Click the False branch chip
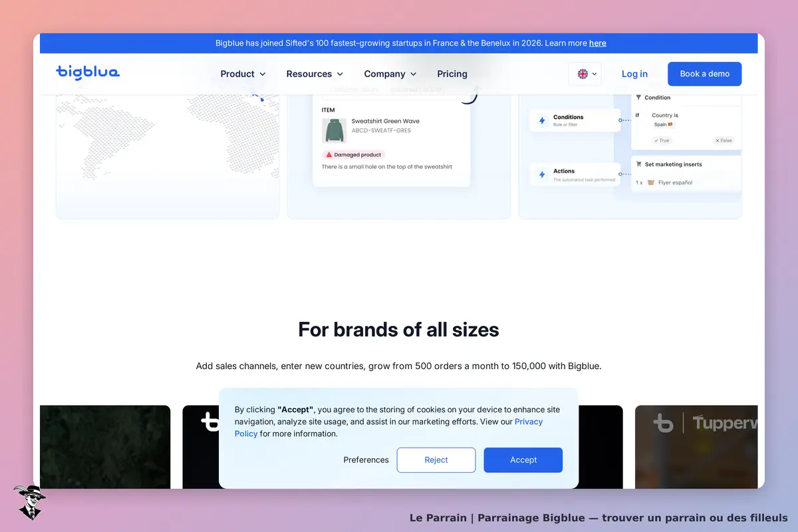Image resolution: width=798 pixels, height=532 pixels. [724, 140]
